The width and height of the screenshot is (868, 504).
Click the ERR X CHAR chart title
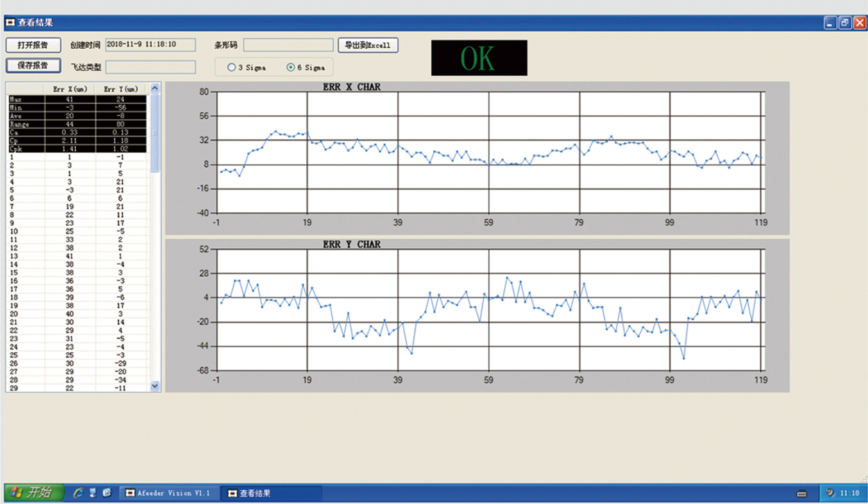[352, 87]
